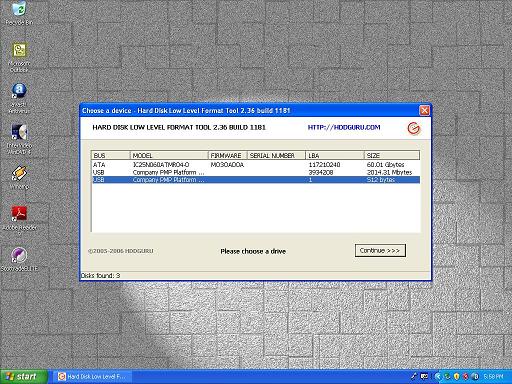Click the taskbar clock showing 5:58 PM
The width and height of the screenshot is (512, 384).
tap(493, 377)
